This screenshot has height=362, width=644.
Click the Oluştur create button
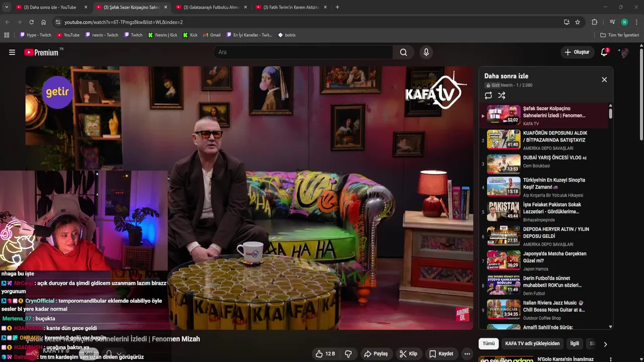click(x=577, y=52)
